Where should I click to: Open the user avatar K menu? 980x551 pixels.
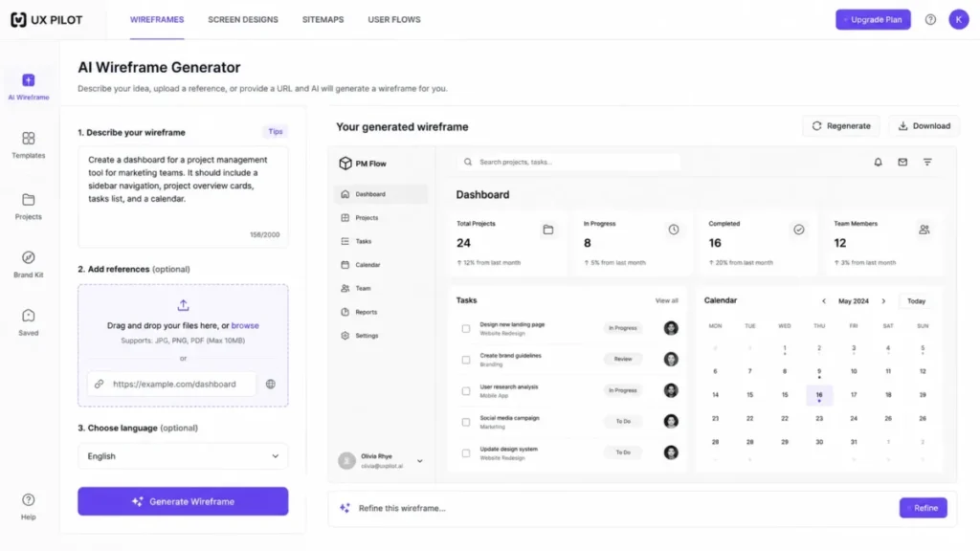tap(959, 19)
